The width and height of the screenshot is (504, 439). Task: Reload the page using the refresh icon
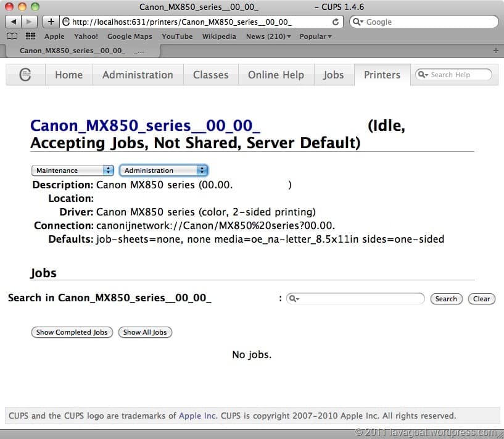click(336, 22)
